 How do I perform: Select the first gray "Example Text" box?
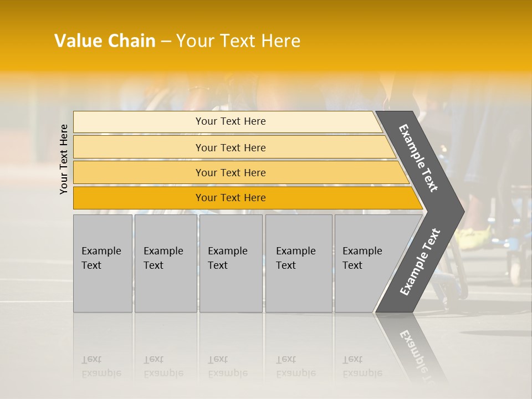coord(103,263)
